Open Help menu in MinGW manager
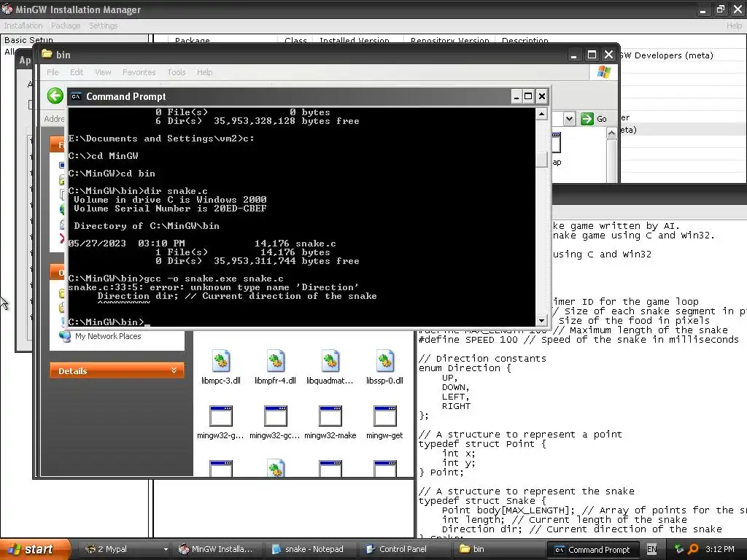This screenshot has width=747, height=560. (x=734, y=26)
